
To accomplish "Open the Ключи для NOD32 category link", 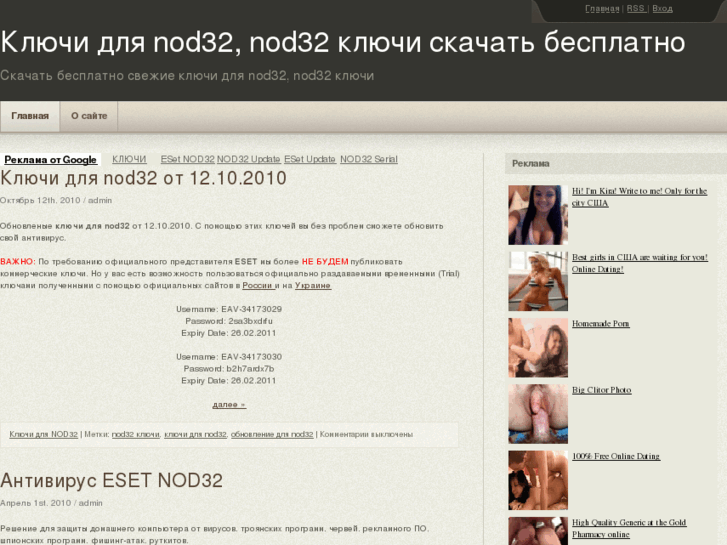I will click(44, 435).
